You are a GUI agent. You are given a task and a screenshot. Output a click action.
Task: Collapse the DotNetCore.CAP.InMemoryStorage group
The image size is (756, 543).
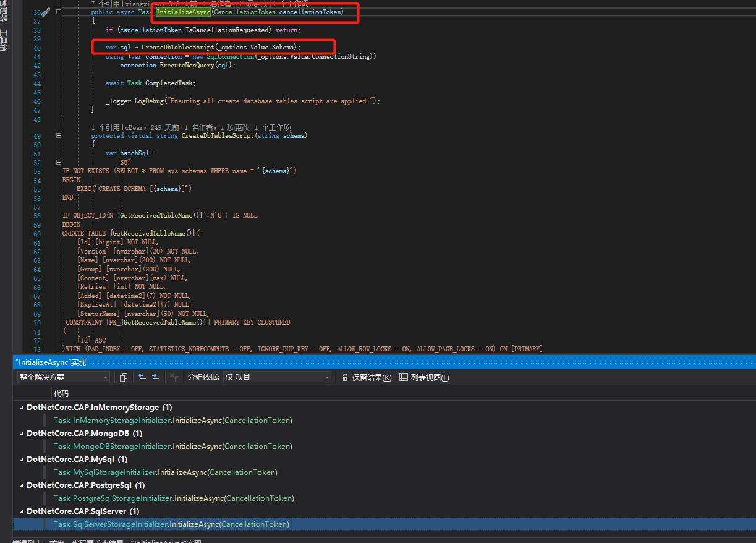click(22, 408)
